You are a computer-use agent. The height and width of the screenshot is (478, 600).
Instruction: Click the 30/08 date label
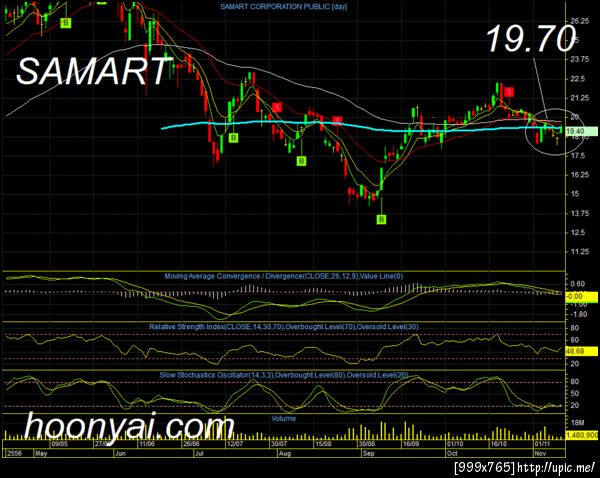[x=367, y=444]
